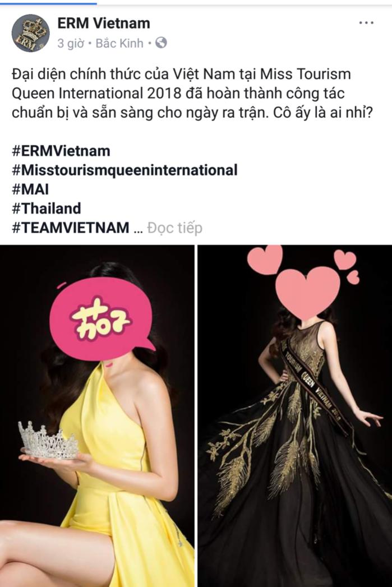Open the yellow dress photo

[x=97, y=416]
